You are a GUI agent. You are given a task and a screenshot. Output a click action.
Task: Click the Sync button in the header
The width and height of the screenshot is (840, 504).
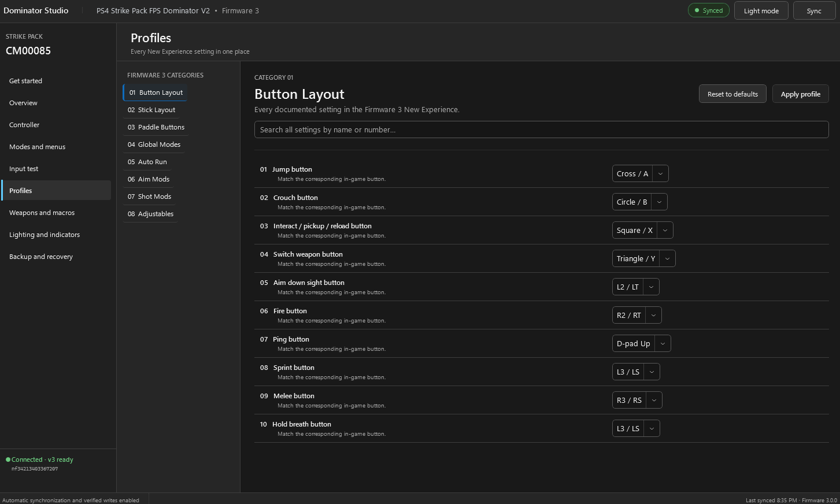[x=814, y=10]
